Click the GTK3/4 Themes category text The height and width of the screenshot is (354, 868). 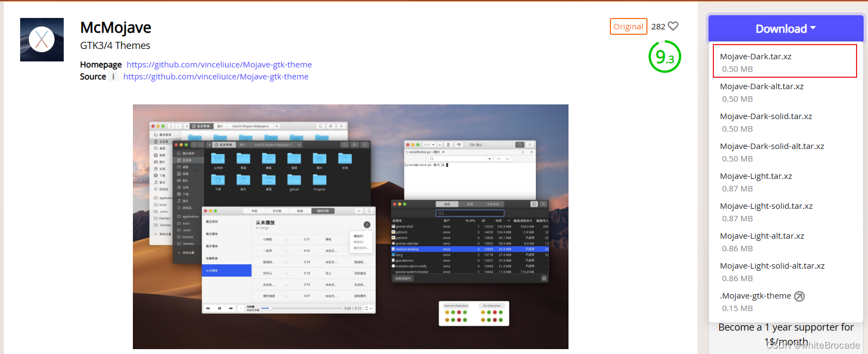click(x=115, y=46)
